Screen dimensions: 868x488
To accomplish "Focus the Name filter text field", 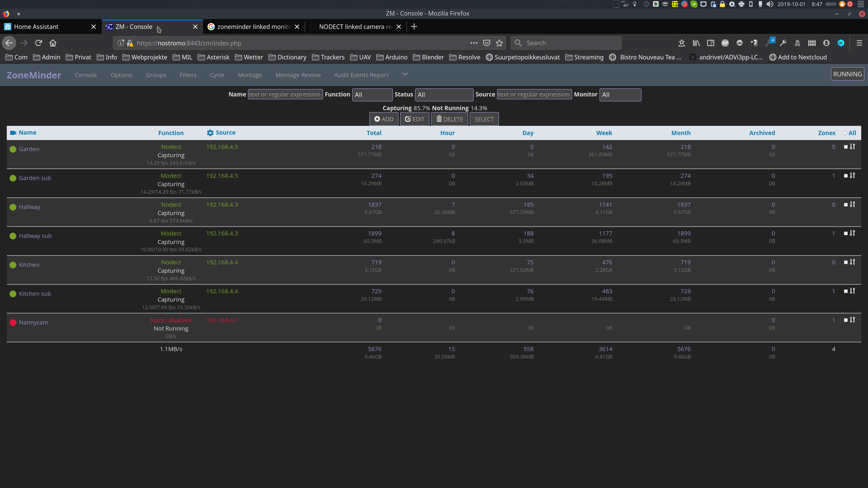I will click(x=285, y=94).
